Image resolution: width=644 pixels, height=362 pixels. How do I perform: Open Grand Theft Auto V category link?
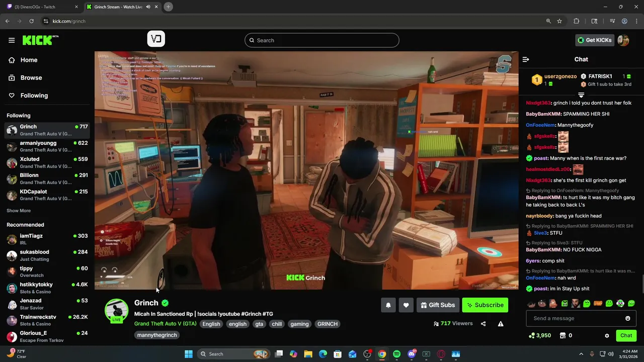[165, 324]
